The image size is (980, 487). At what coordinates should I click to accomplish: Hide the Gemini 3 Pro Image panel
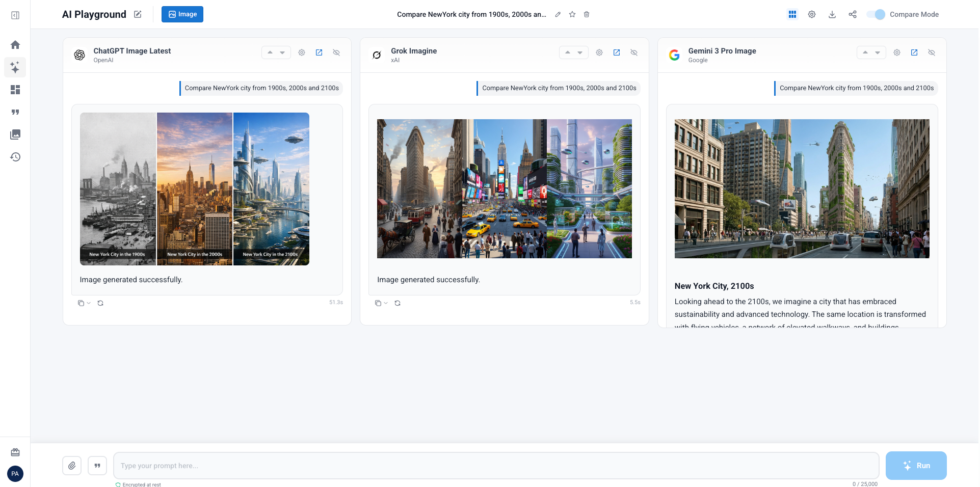(932, 52)
